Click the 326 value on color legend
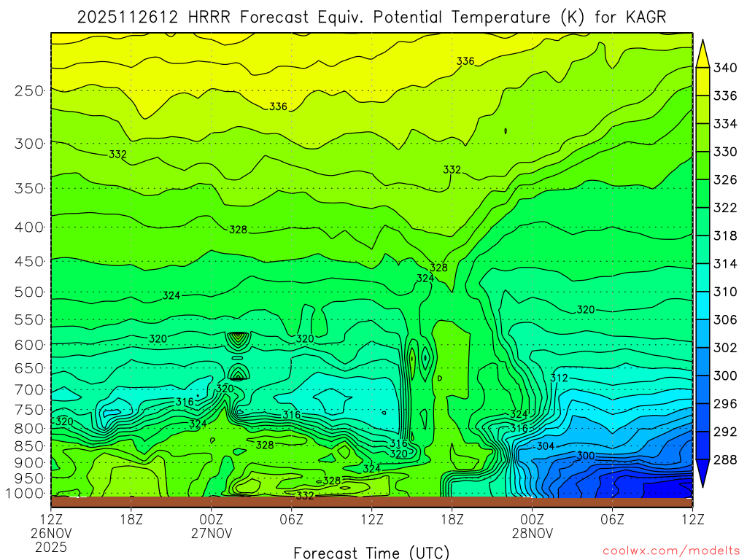This screenshot has height=560, width=747. tap(725, 180)
